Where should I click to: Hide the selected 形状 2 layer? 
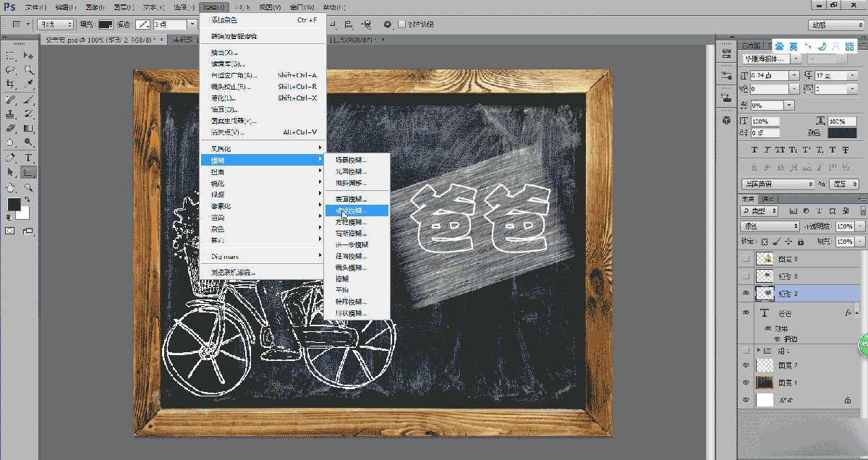(x=746, y=292)
